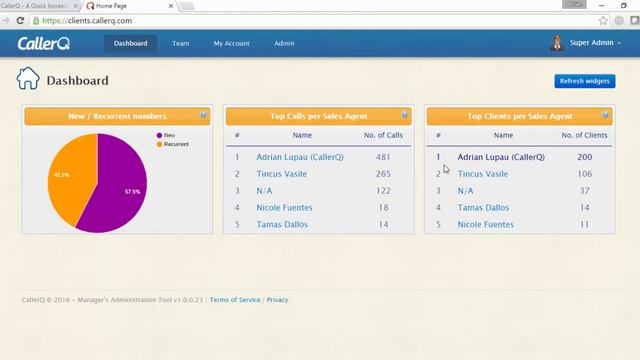Viewport: 640px width, 360px height.
Task: Click the New / Recurrent numbers title
Action: [118, 116]
